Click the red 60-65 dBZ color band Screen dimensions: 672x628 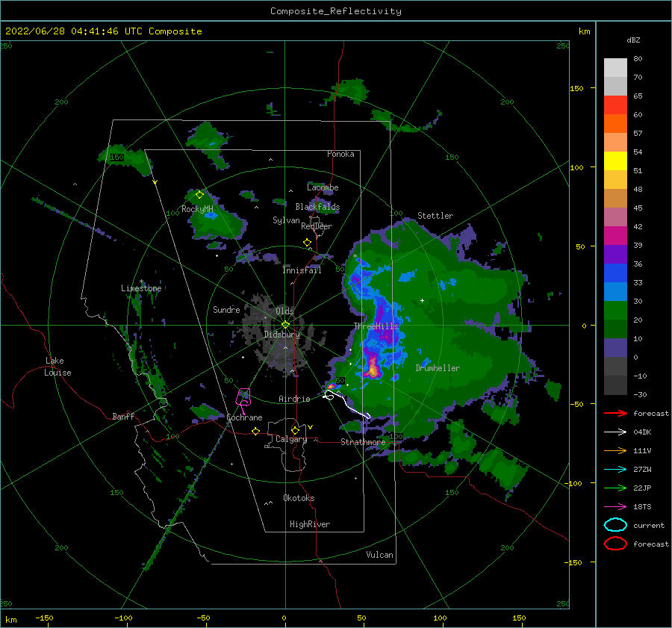click(x=615, y=105)
